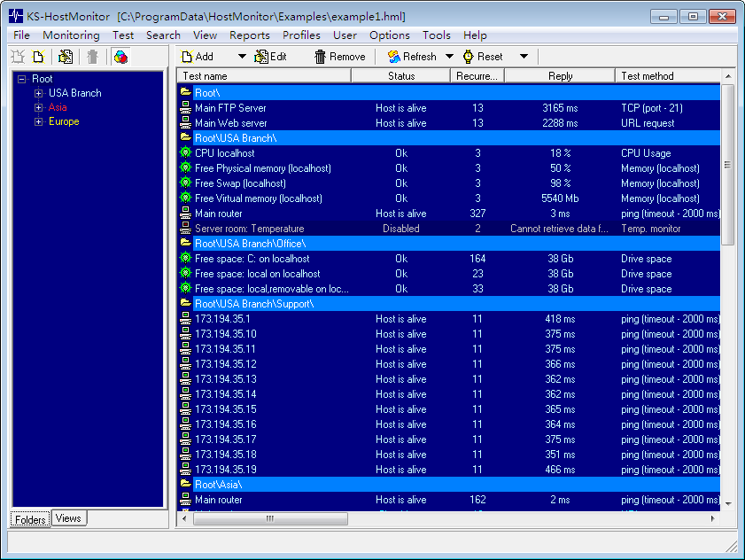Open the color palette icon in left toolbar
Image resolution: width=745 pixels, height=560 pixels.
pos(120,57)
